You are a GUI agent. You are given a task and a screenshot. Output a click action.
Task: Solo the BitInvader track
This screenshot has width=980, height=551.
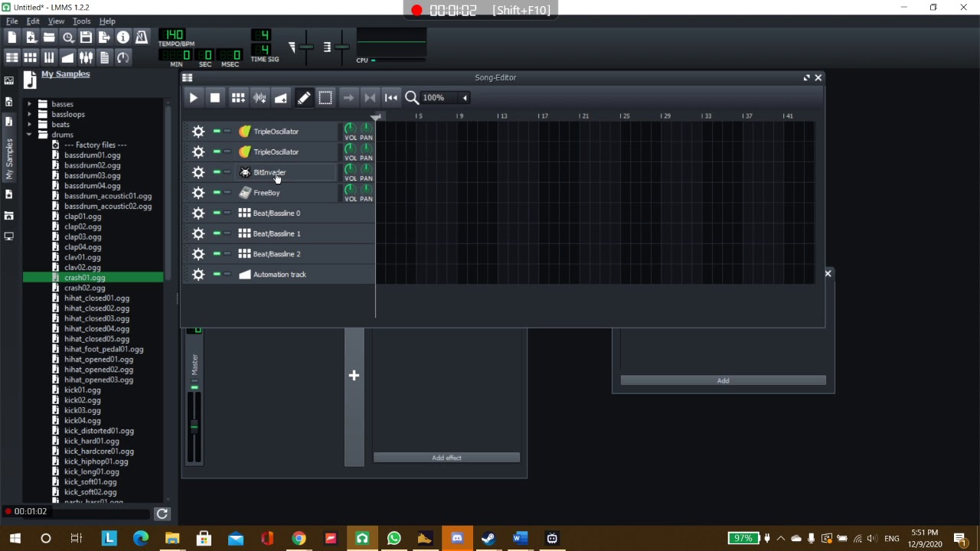[227, 172]
